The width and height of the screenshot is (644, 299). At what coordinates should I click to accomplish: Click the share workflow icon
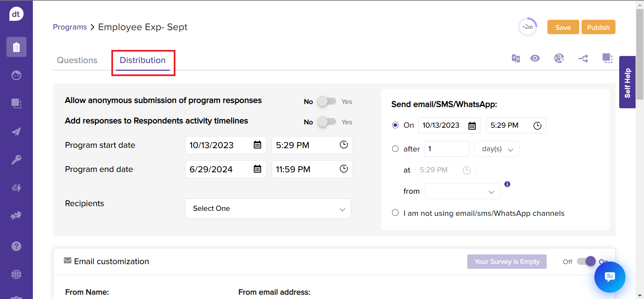[x=583, y=59]
